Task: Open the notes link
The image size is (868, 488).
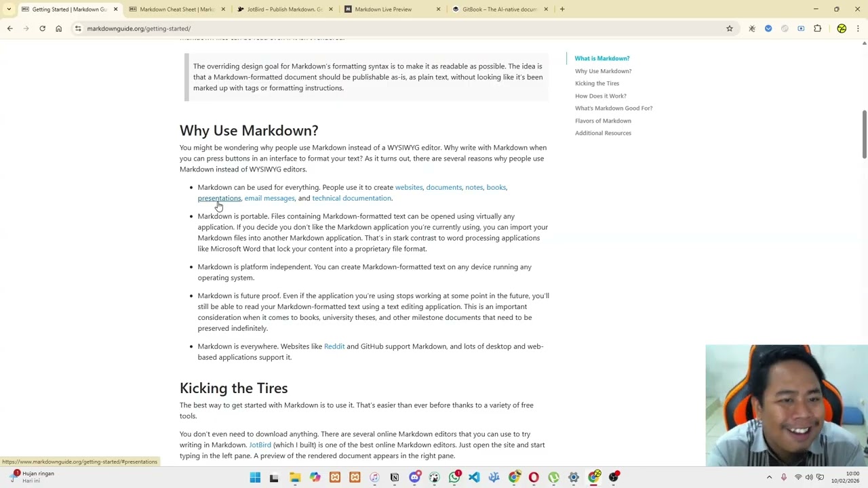Action: point(474,187)
